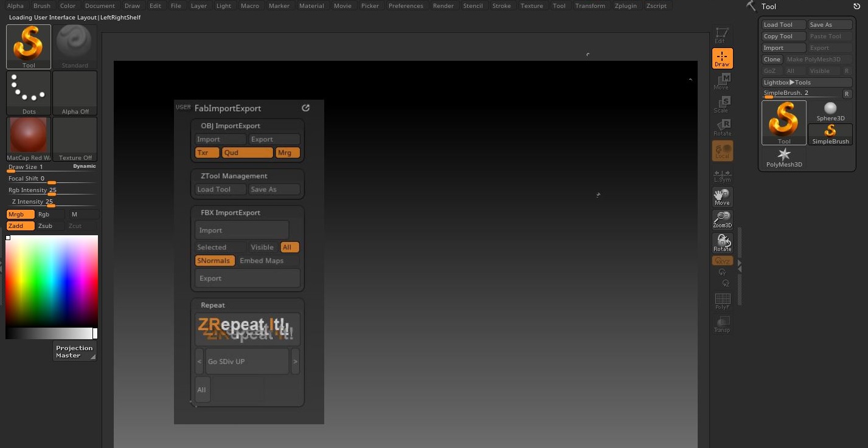Adjust the Rgb Intensity slider
This screenshot has width=868, height=448.
click(x=52, y=191)
